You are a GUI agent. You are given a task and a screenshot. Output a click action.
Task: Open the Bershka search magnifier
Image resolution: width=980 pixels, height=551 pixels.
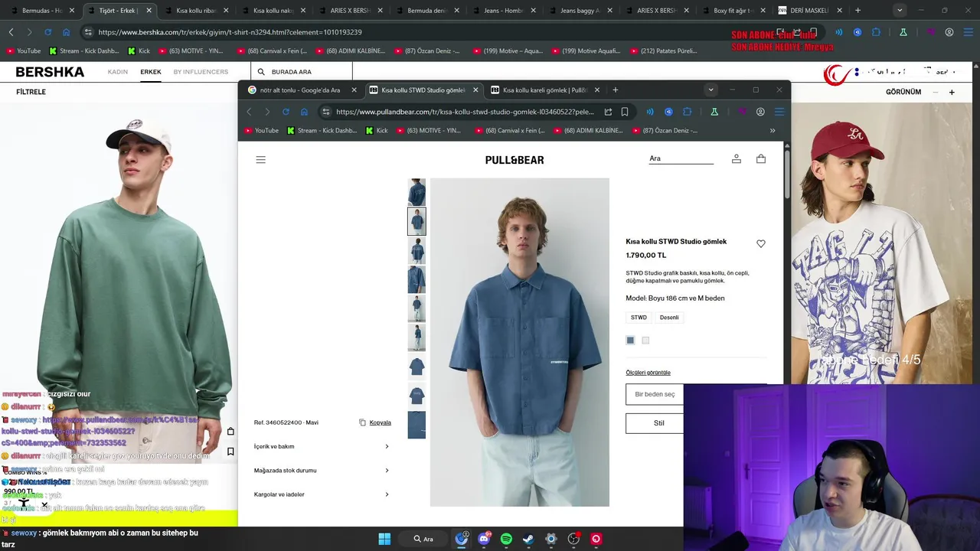tap(261, 72)
